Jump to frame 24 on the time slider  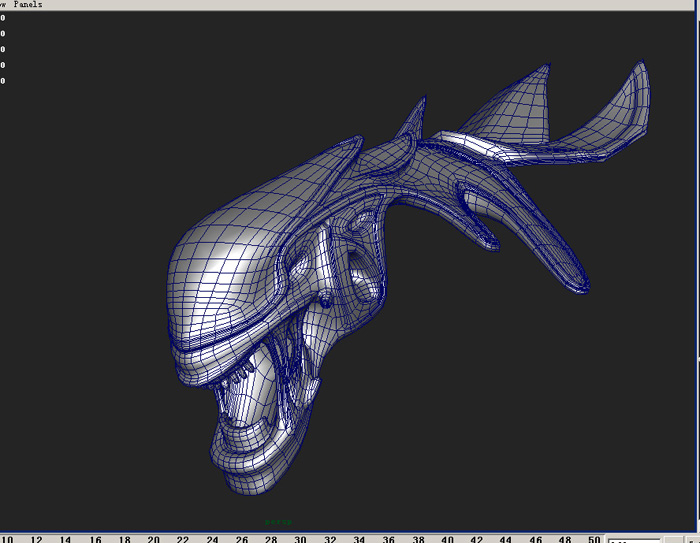pos(212,539)
